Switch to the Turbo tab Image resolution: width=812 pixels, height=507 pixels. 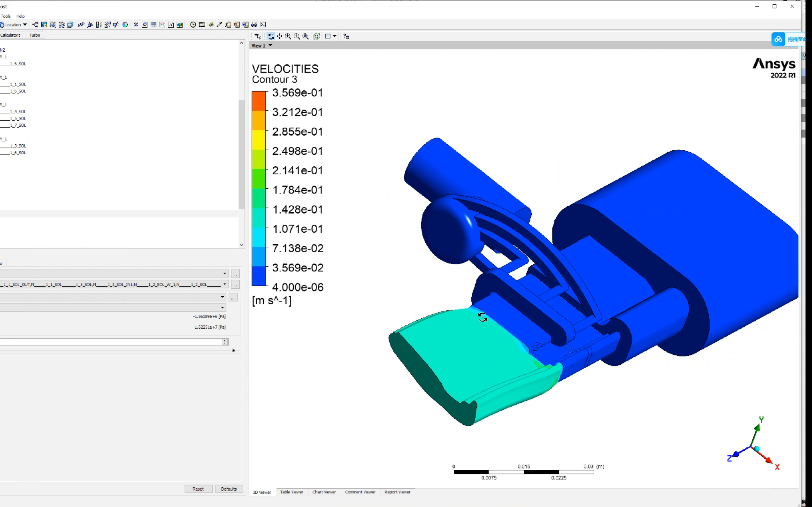coord(35,35)
